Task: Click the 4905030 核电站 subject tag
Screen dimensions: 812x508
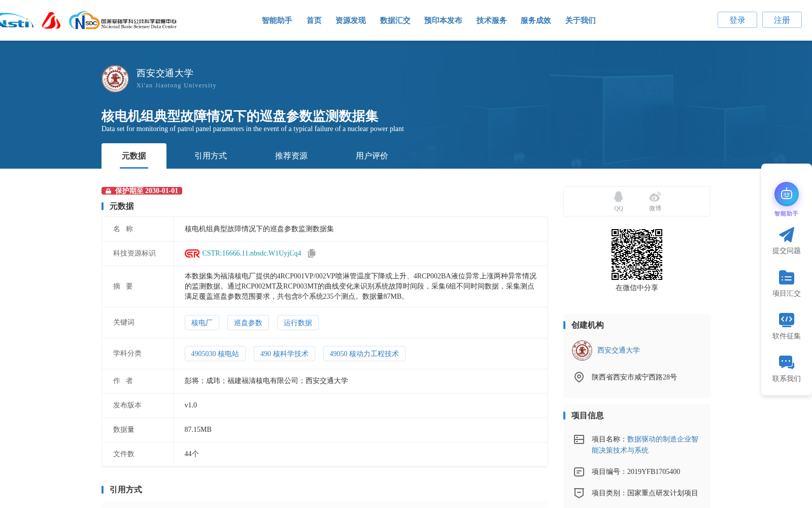Action: point(215,354)
